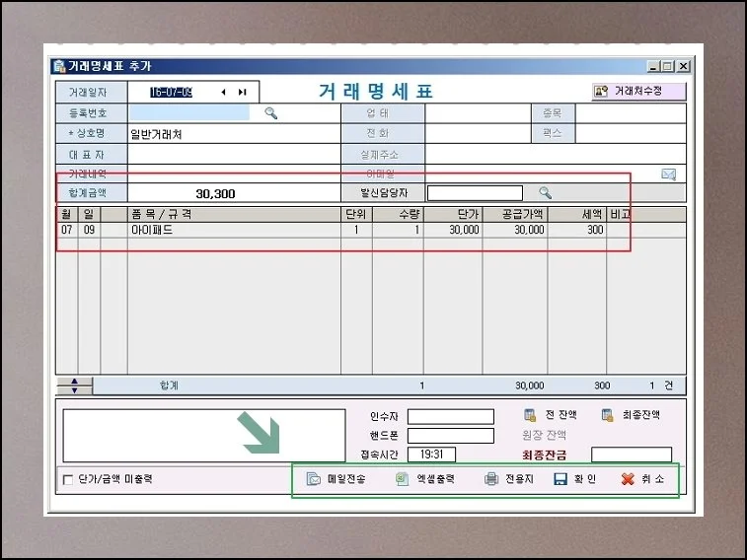Click the 대표자 input field
747x560 pixels.
click(x=234, y=155)
